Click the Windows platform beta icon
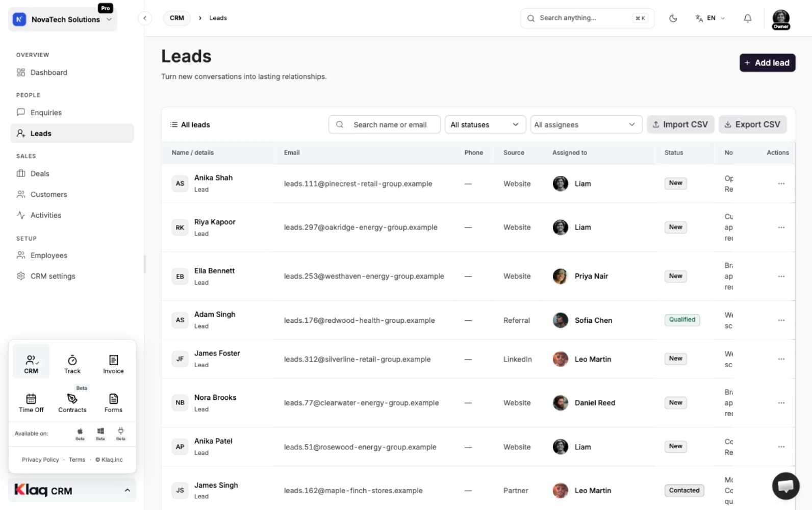812x510 pixels. point(100,433)
